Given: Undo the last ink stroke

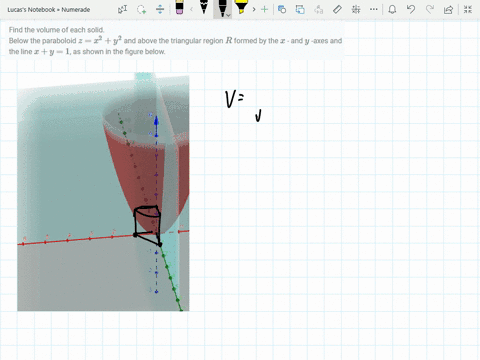Looking at the screenshot, I should click(411, 9).
